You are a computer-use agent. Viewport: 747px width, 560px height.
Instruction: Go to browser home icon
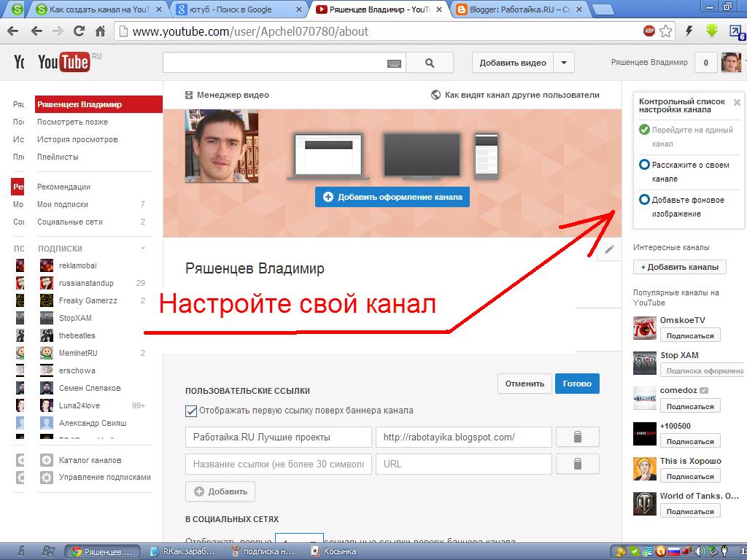pos(100,31)
